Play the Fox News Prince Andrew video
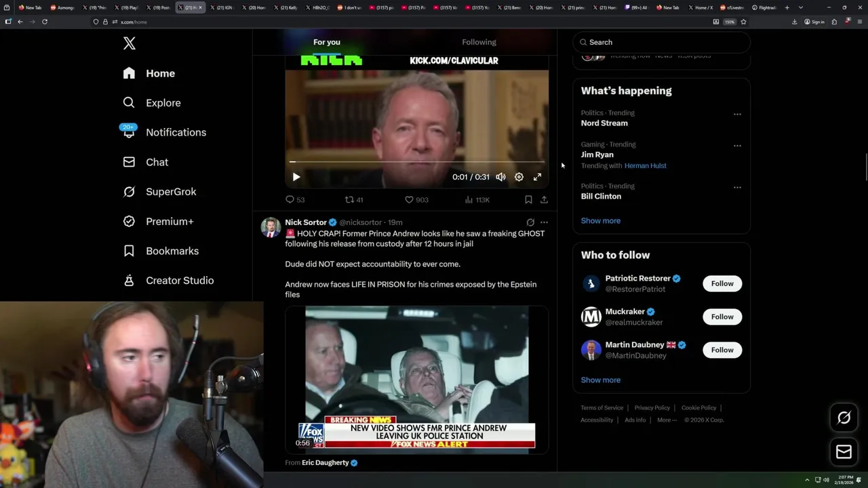The width and height of the screenshot is (868, 488). 416,380
